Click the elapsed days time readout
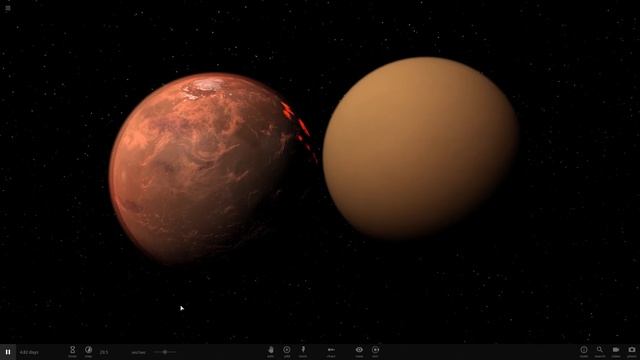 coord(29,352)
